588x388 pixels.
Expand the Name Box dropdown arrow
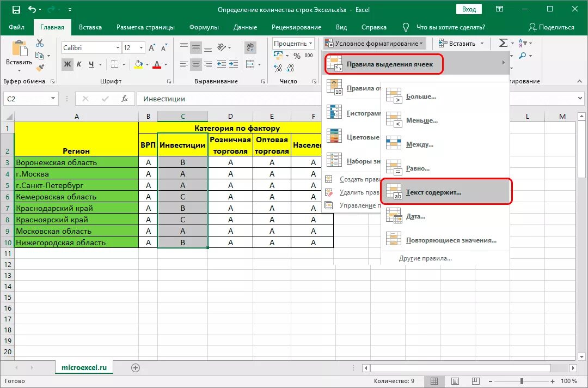coord(53,99)
